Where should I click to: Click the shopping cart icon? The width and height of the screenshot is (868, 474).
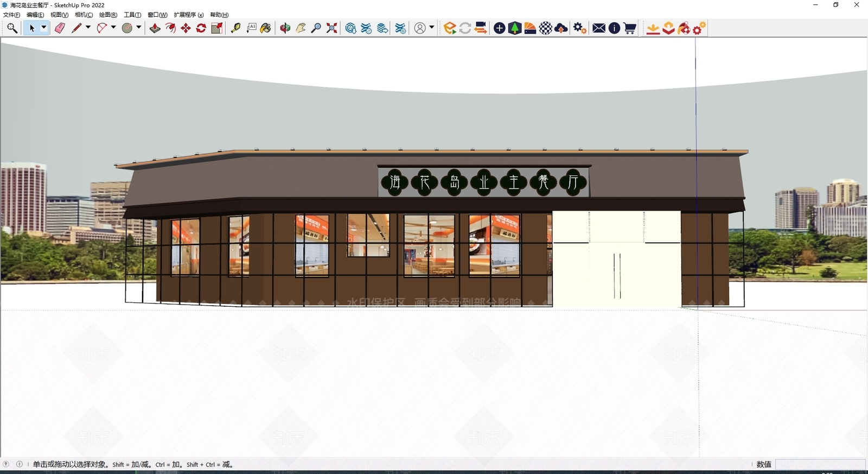point(630,28)
